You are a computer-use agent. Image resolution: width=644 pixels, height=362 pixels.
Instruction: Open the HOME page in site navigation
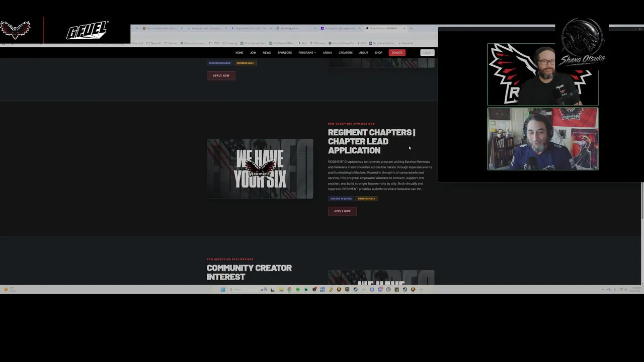(x=239, y=53)
